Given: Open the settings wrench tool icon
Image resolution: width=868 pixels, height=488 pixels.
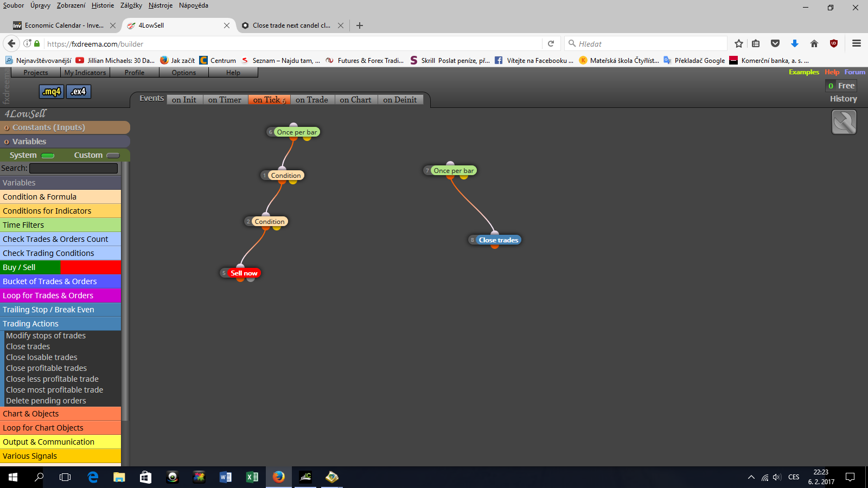Looking at the screenshot, I should pyautogui.click(x=844, y=122).
